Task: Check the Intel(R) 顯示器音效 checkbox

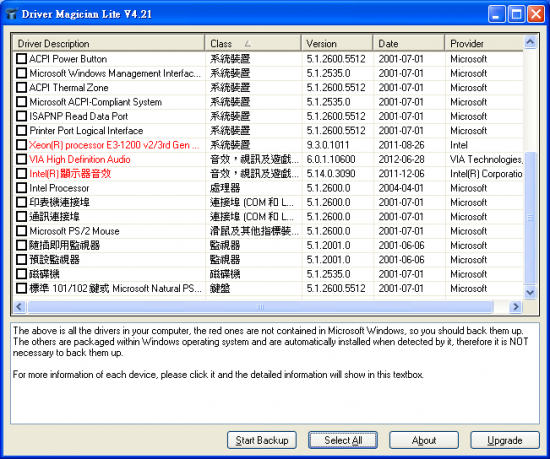Action: tap(21, 174)
